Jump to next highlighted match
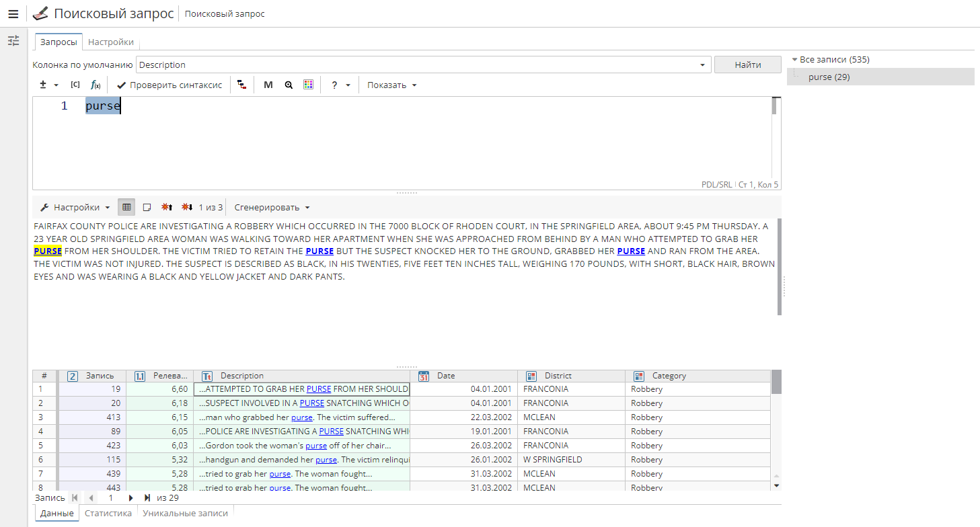 [x=187, y=207]
